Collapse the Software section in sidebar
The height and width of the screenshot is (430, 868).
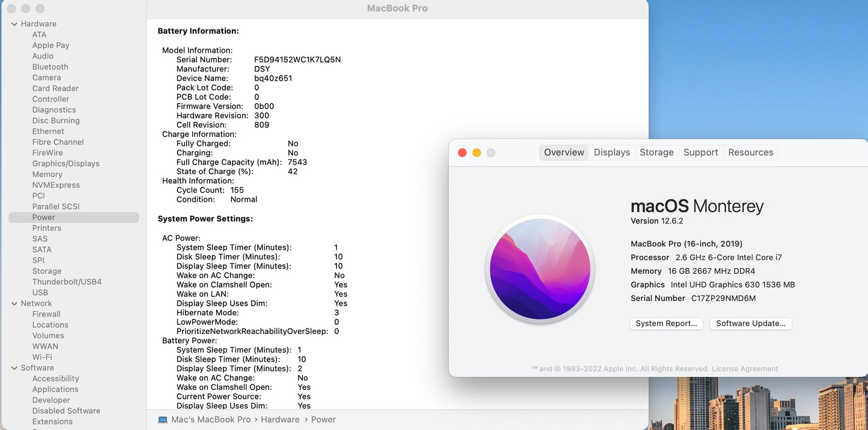coord(14,368)
